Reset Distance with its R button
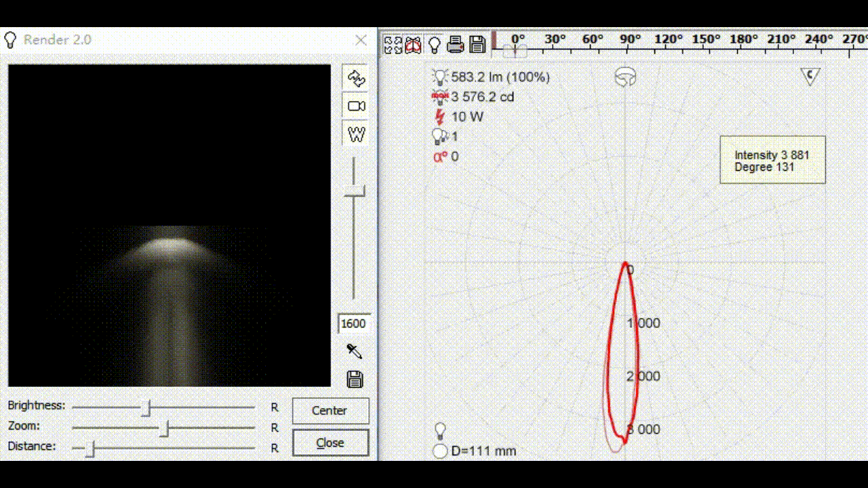Image resolution: width=868 pixels, height=488 pixels. click(275, 448)
